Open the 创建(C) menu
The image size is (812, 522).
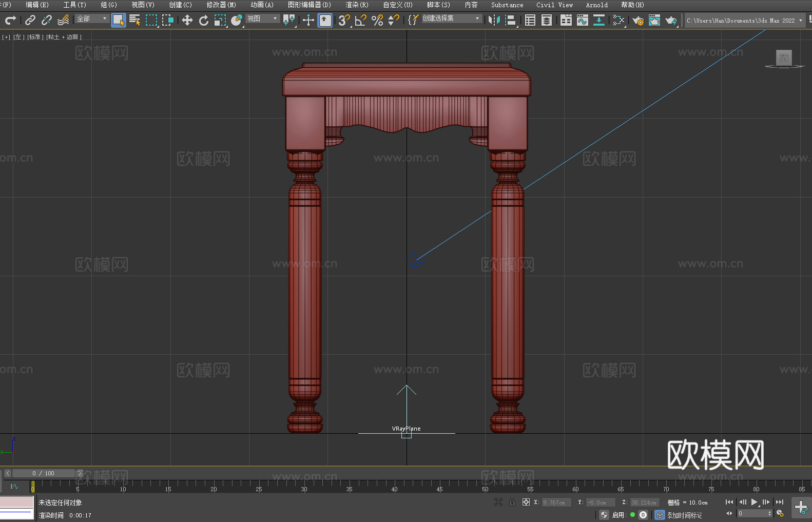[x=180, y=5]
